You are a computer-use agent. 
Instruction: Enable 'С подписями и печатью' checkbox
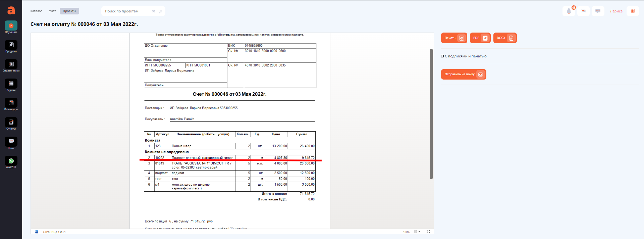point(442,56)
